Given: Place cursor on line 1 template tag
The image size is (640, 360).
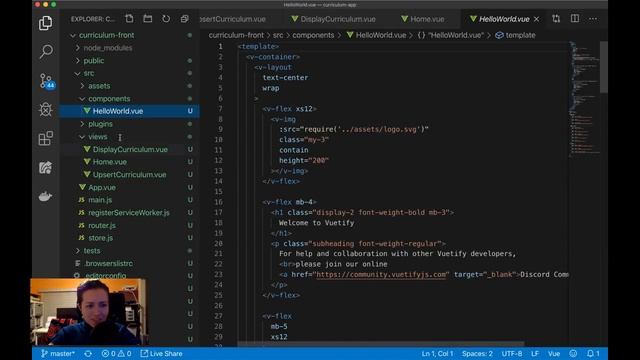Looking at the screenshot, I should coord(258,47).
